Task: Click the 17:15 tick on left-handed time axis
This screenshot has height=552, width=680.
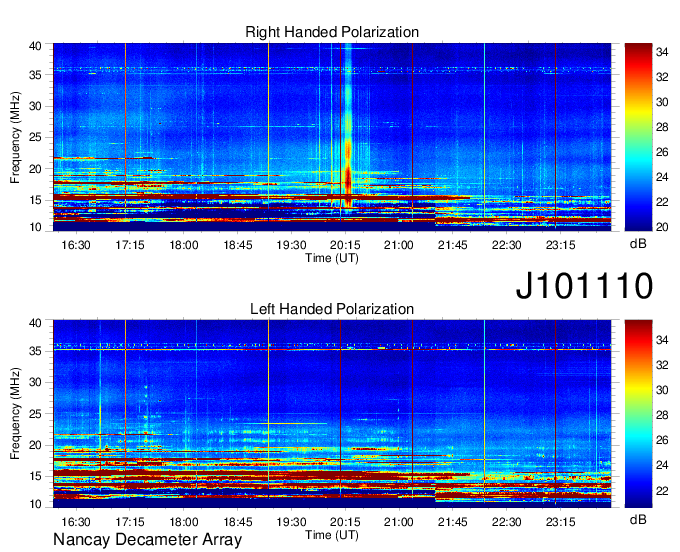Action: 130,522
